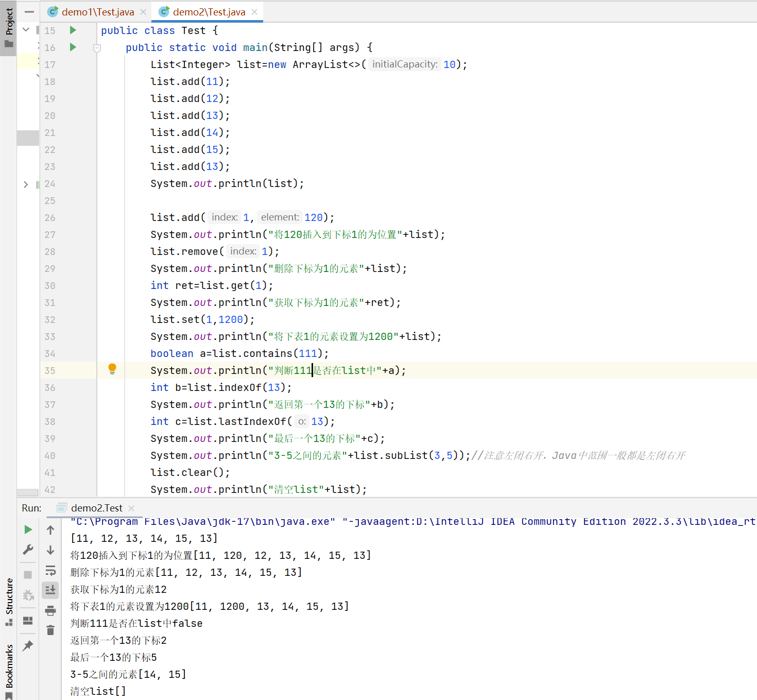Go down the stack trace arrow

[x=50, y=550]
